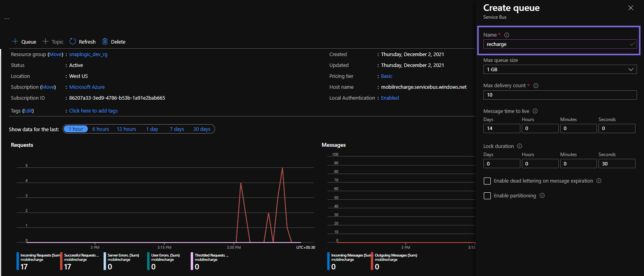Viewport: 644px width, 276px height.
Task: Click the plus Topic toolbar icon
Action: [x=45, y=41]
